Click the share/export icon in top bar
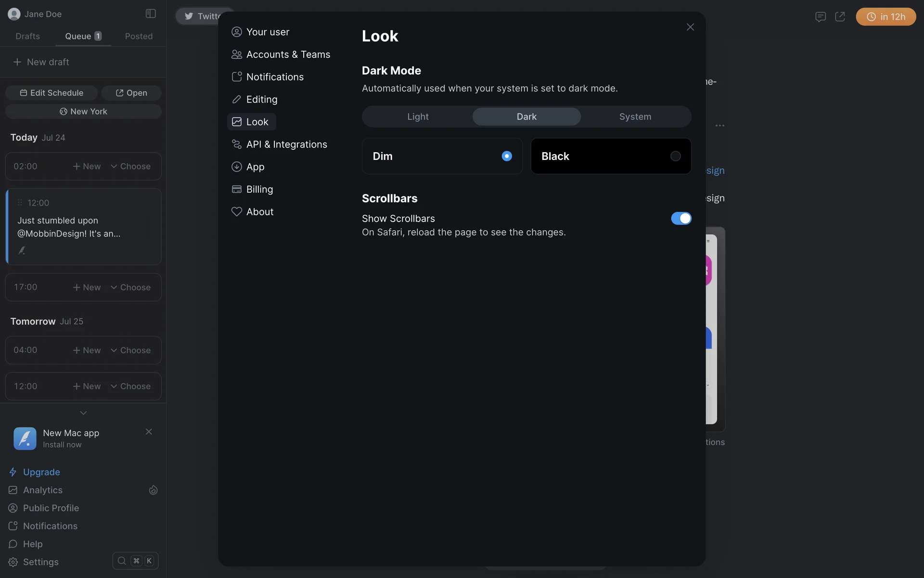 click(x=840, y=17)
